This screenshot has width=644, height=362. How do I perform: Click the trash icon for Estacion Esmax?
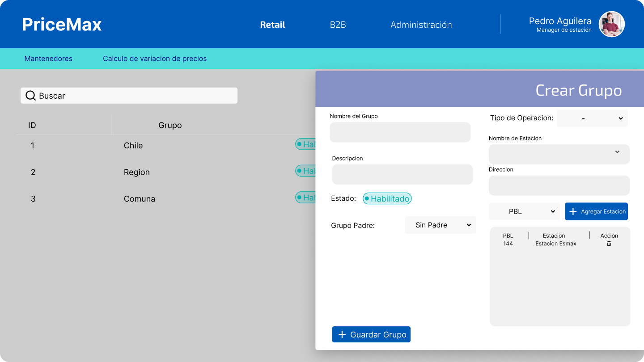[609, 244]
